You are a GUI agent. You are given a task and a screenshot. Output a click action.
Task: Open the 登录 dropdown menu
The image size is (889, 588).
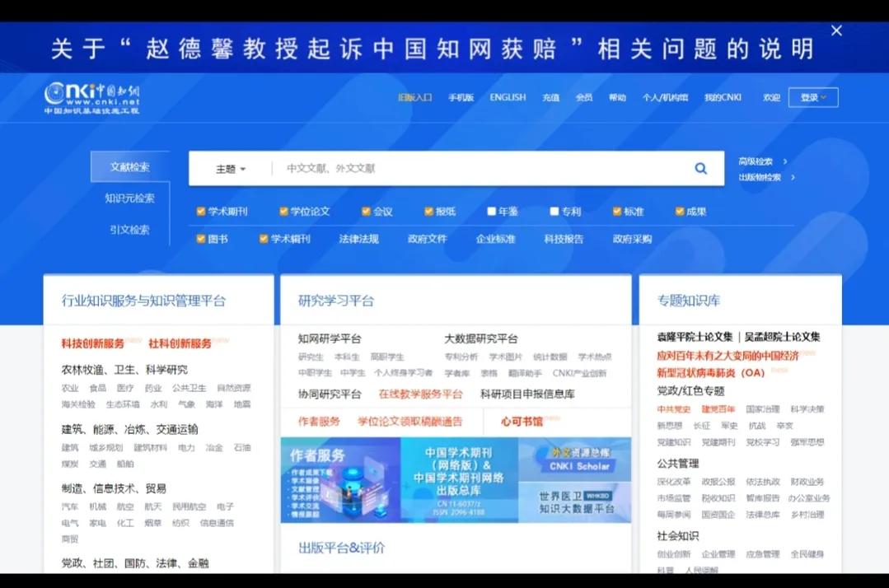coord(812,96)
